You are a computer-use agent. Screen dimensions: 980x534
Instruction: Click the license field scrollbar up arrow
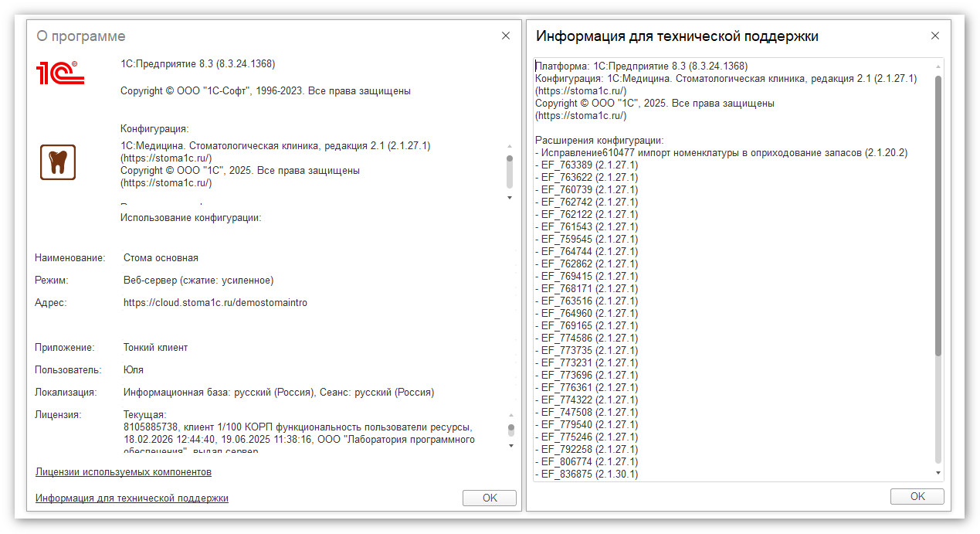coord(510,416)
